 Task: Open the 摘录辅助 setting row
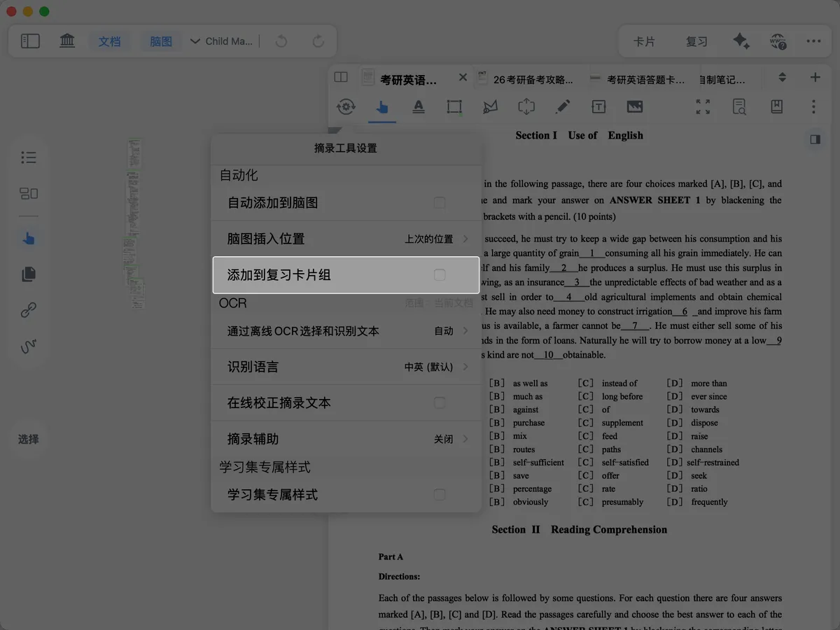pos(346,439)
